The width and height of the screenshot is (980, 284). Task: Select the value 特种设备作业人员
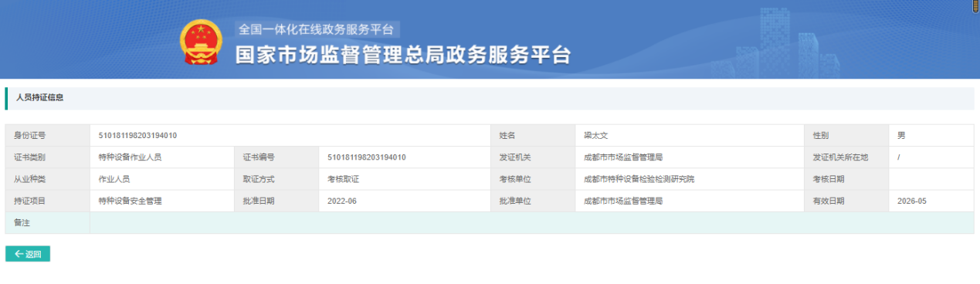point(130,157)
